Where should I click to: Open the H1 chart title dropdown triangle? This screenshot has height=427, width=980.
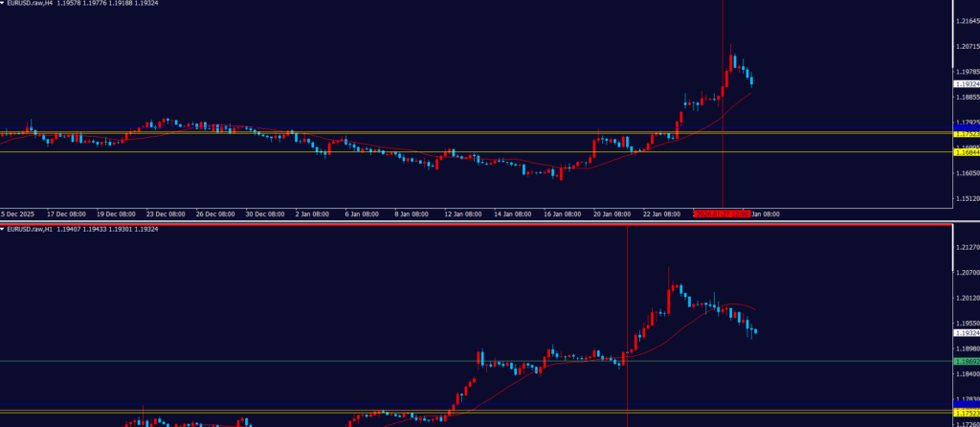click(x=3, y=230)
